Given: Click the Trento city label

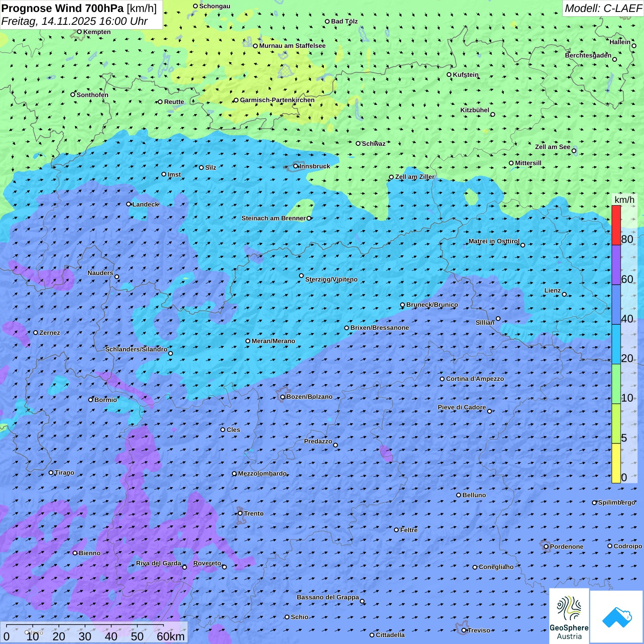Looking at the screenshot, I should pos(254,513).
